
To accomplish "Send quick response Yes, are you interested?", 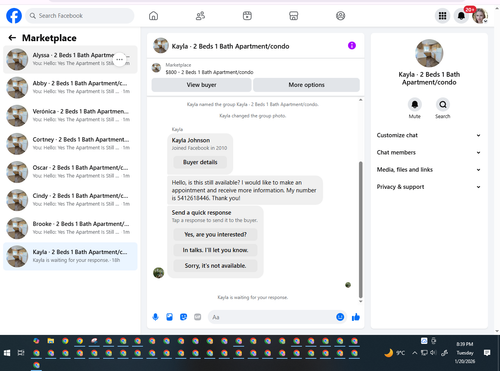I will coord(215,235).
